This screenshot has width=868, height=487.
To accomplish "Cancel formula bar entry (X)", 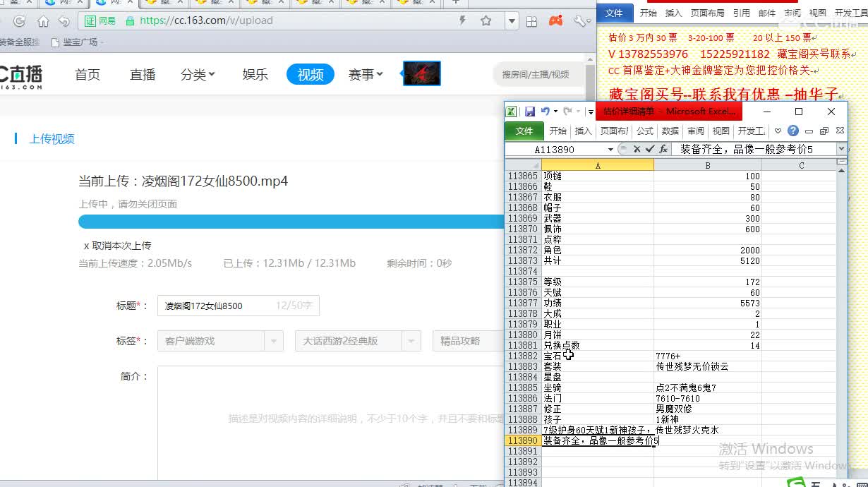I will click(x=637, y=149).
